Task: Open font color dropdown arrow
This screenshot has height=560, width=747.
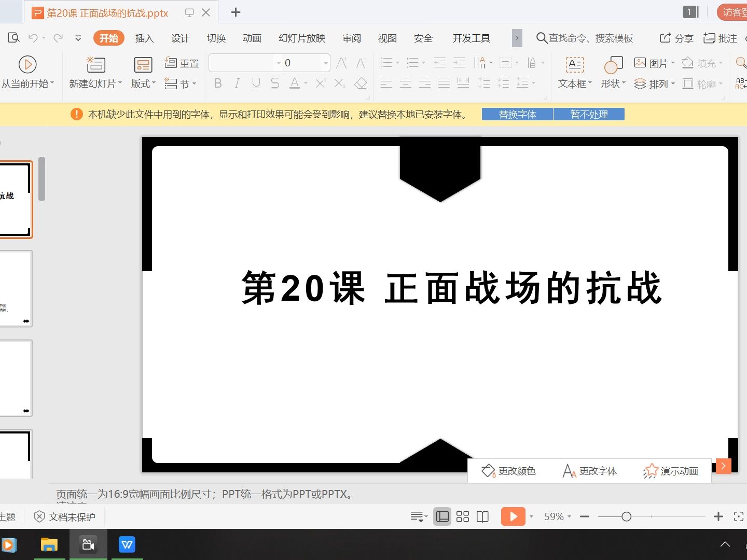Action: 306,83
